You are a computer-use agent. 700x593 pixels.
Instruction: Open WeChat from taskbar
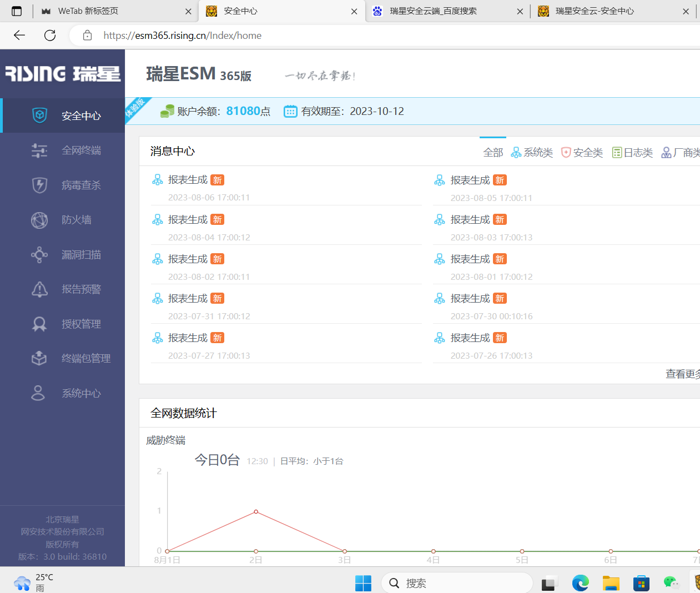tap(671, 582)
